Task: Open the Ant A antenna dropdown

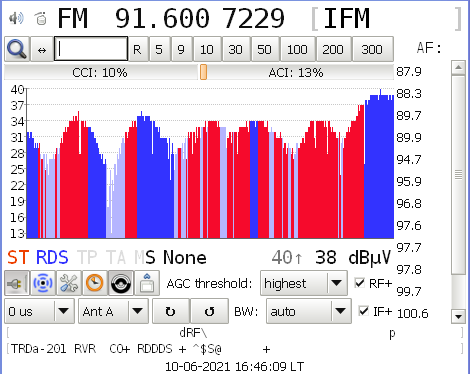Action: coord(113,311)
